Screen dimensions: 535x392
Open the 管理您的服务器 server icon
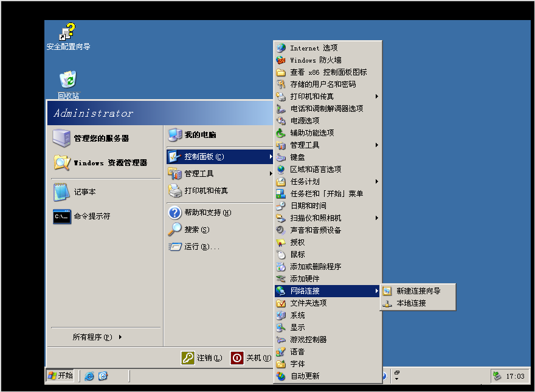tap(61, 138)
